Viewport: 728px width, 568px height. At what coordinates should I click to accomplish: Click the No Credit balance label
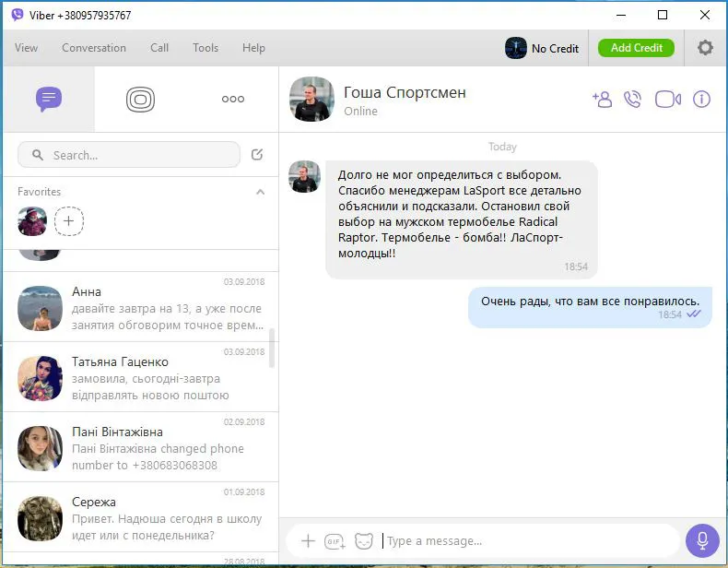(x=556, y=48)
